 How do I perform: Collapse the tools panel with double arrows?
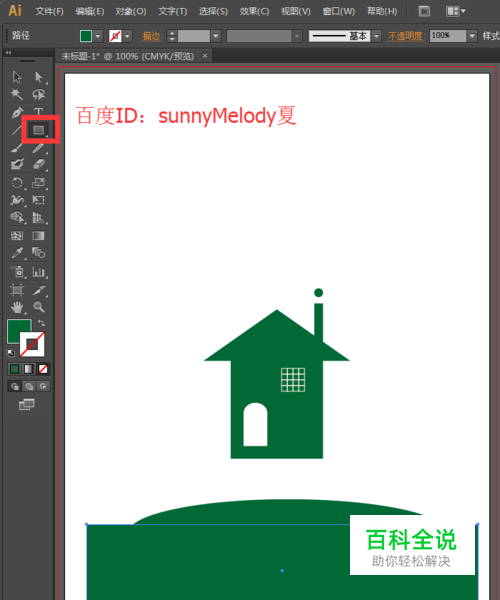[8, 52]
